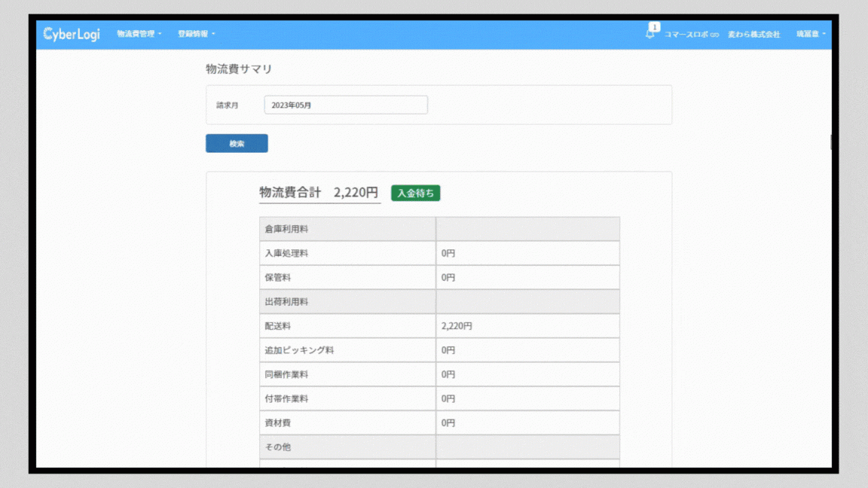Open the user account dropdown at top right

[x=811, y=34]
